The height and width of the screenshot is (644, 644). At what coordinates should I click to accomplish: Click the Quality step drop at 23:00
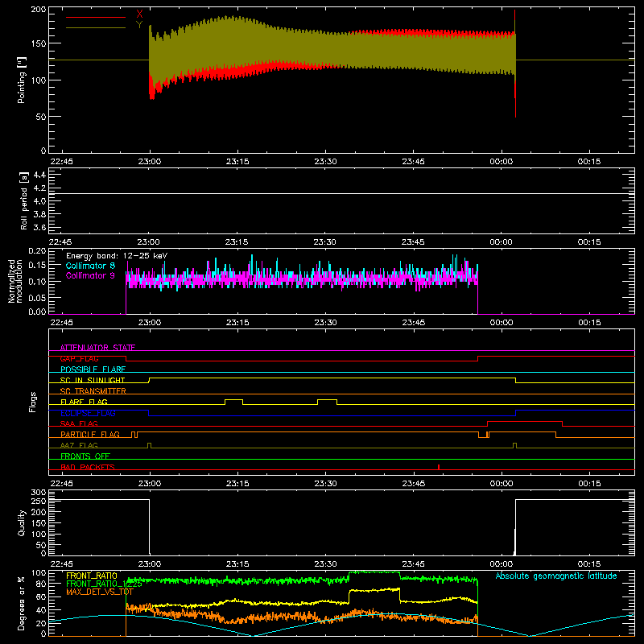(x=149, y=527)
